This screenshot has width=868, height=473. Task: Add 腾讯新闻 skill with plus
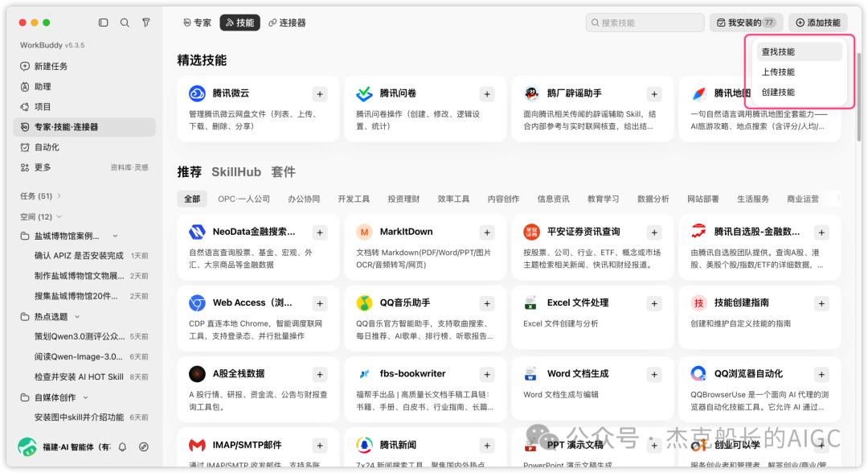486,446
